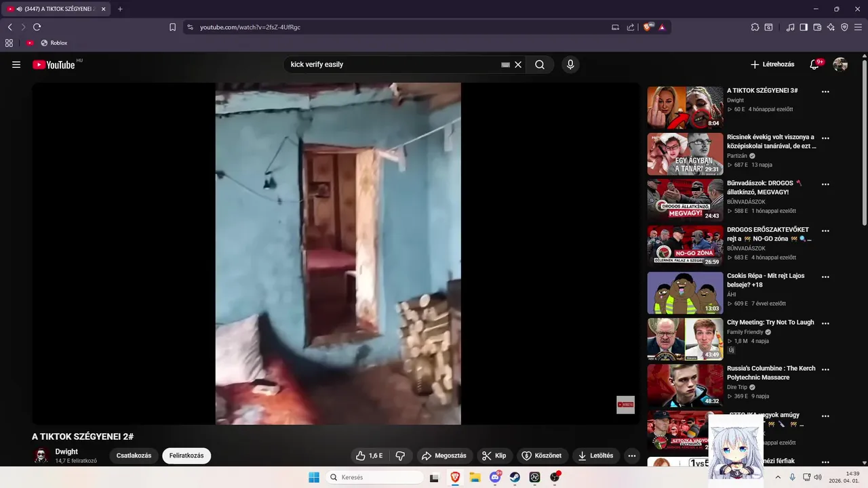Click the address bar URL

tap(250, 27)
